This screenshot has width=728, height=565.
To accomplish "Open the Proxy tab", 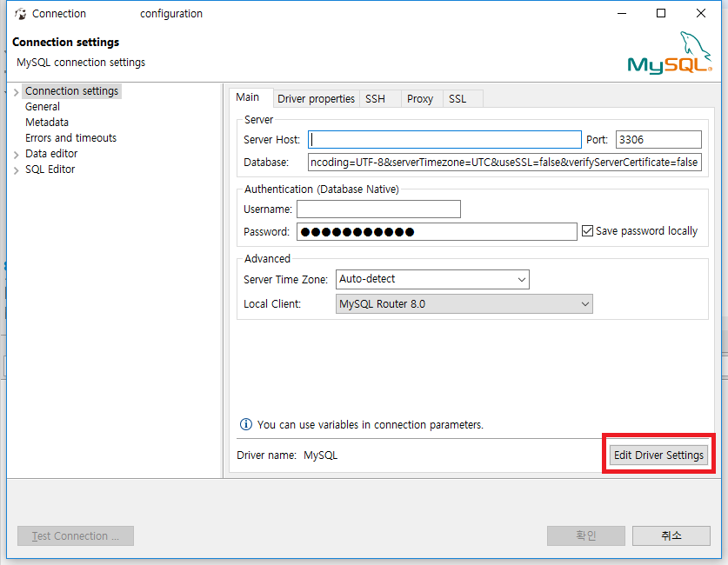I will pyautogui.click(x=420, y=99).
